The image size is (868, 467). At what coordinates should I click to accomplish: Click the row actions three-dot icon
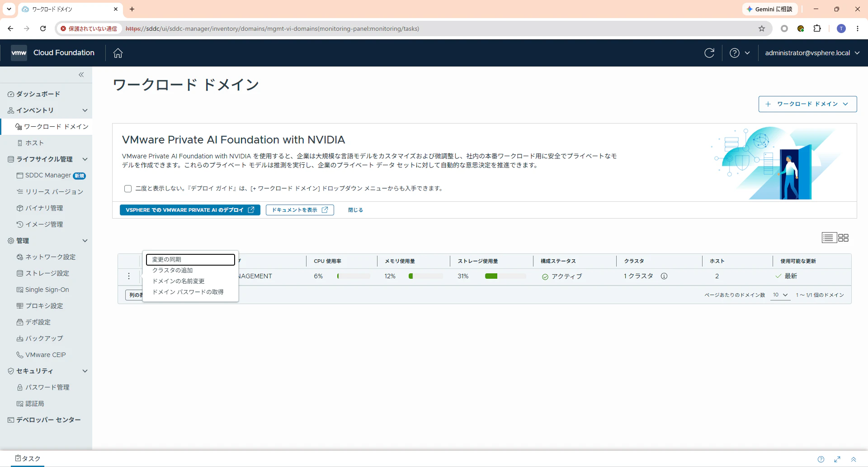tap(129, 276)
